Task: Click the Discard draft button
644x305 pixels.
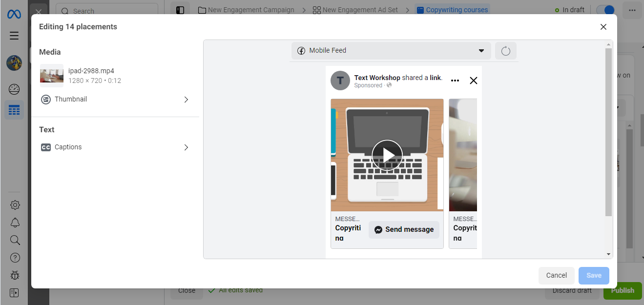Action: (x=572, y=290)
